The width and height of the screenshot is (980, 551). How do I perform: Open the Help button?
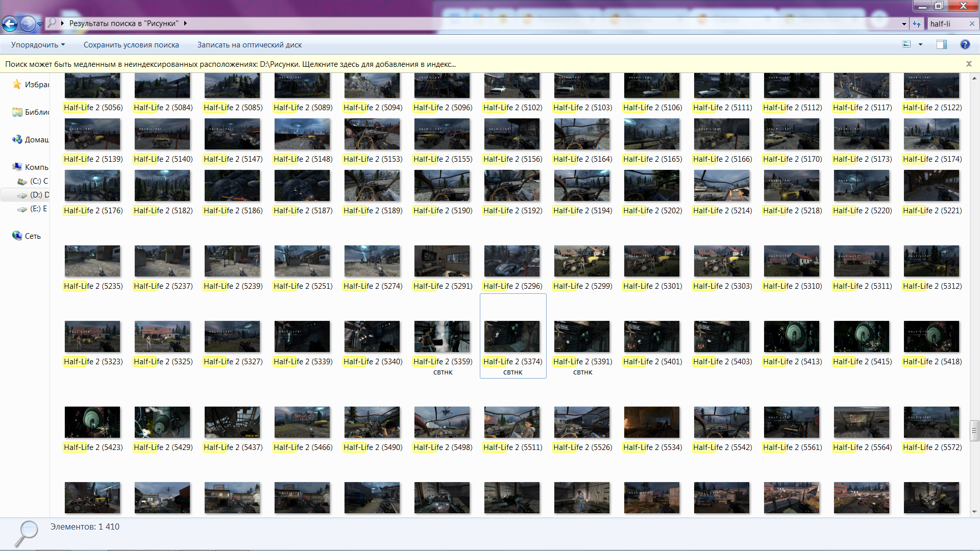[965, 44]
